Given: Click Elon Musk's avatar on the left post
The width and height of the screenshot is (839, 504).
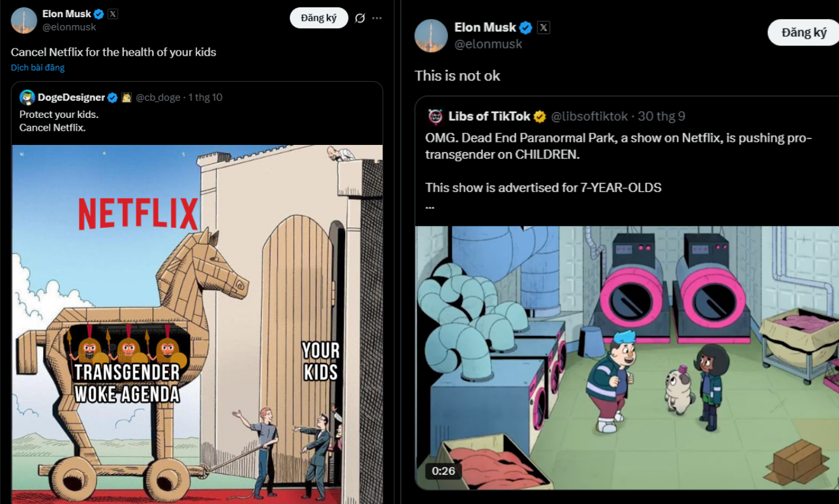Looking at the screenshot, I should (x=24, y=20).
